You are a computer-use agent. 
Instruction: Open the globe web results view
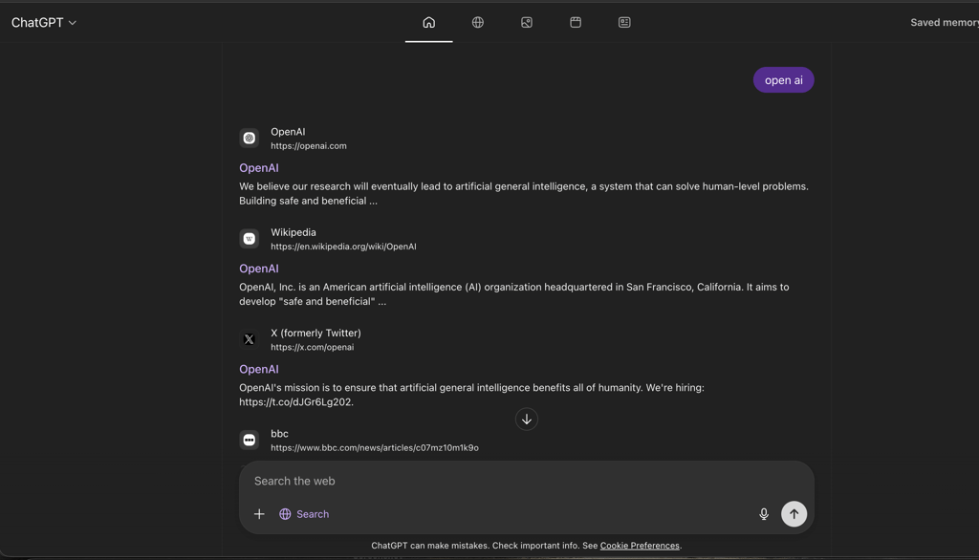pyautogui.click(x=477, y=21)
